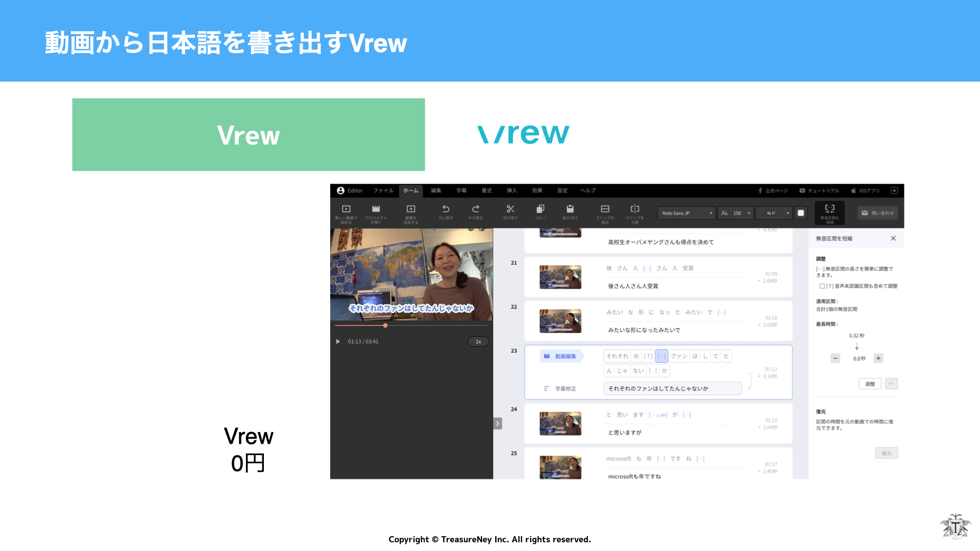Open the iOSアプリ link
This screenshot has height=551, width=980.
coord(865,191)
